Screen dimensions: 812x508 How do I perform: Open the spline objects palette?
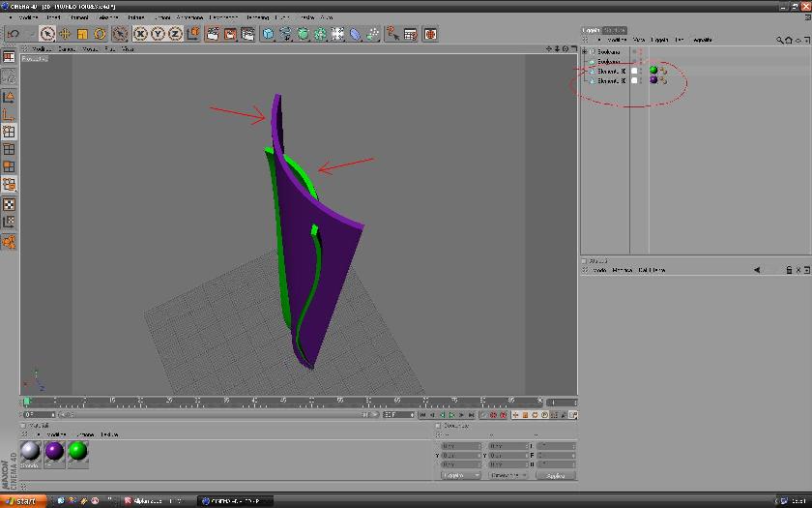click(x=285, y=34)
